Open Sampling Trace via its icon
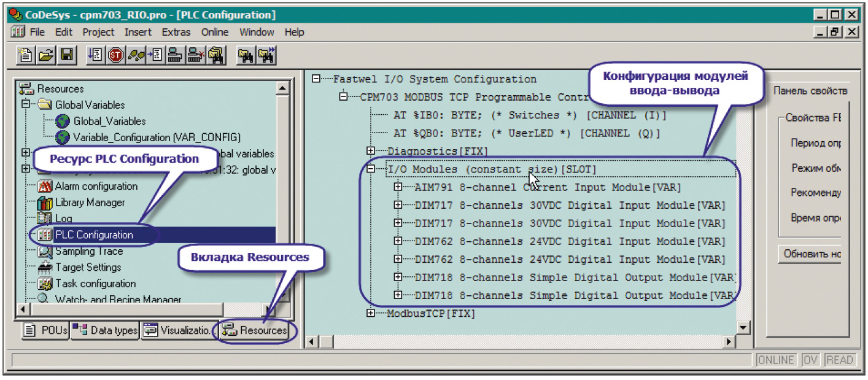The image size is (868, 380). click(45, 251)
